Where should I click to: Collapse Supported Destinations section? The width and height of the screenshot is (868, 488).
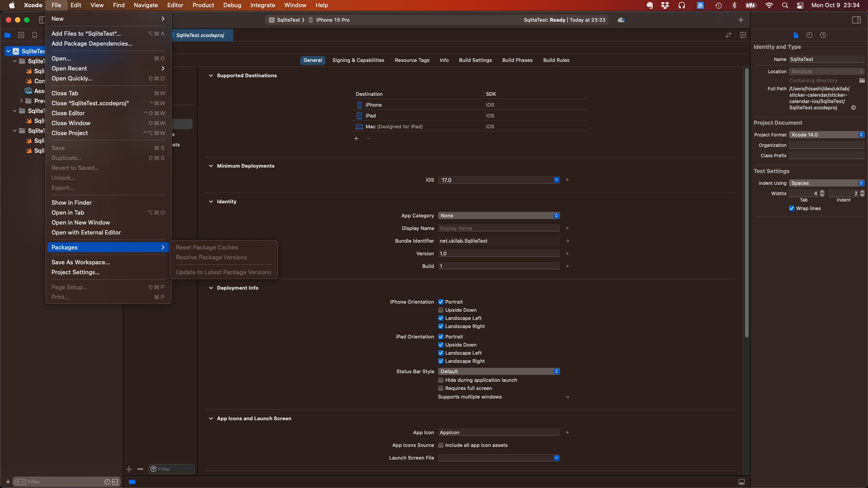211,75
